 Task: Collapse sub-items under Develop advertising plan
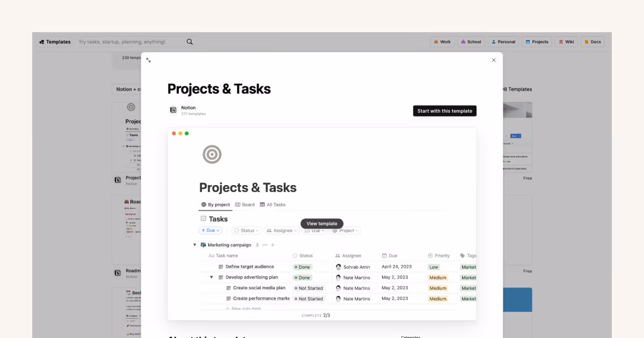211,277
